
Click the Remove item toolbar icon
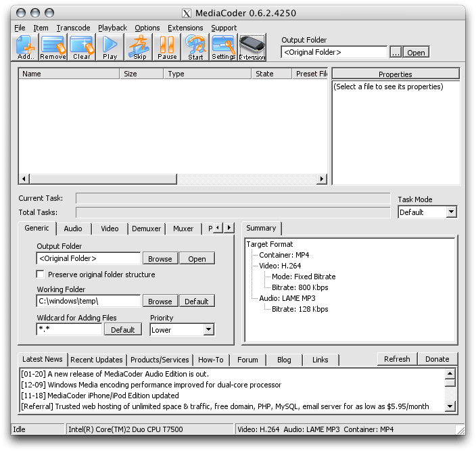tap(53, 47)
